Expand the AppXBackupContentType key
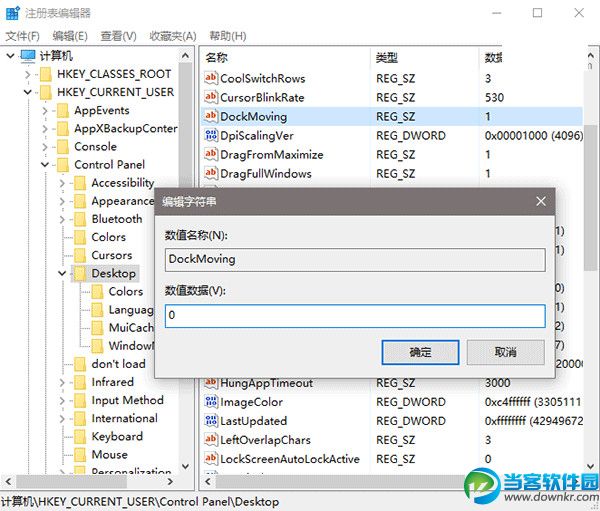Viewport: 600px width, 511px height. 45,129
